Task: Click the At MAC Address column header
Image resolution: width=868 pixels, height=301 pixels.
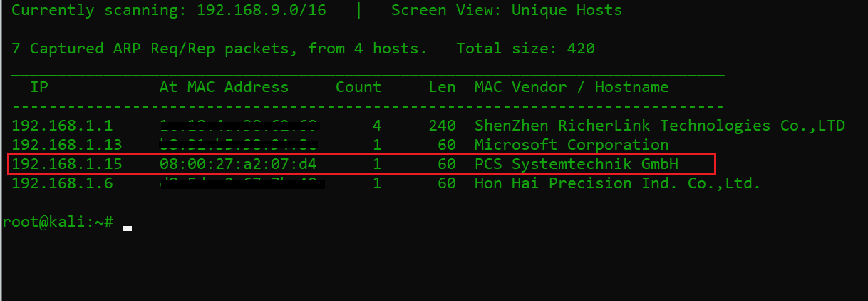Action: [224, 88]
